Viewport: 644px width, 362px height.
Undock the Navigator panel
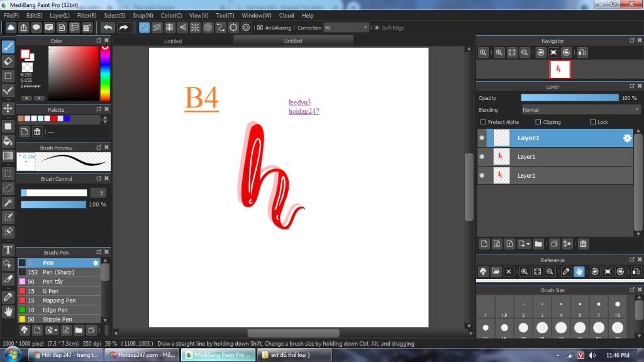[631, 40]
